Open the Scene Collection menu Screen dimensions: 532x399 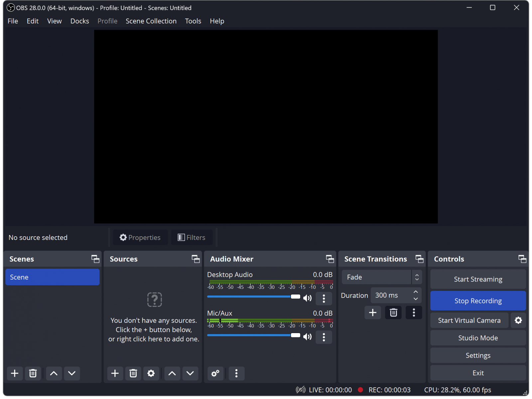click(151, 21)
